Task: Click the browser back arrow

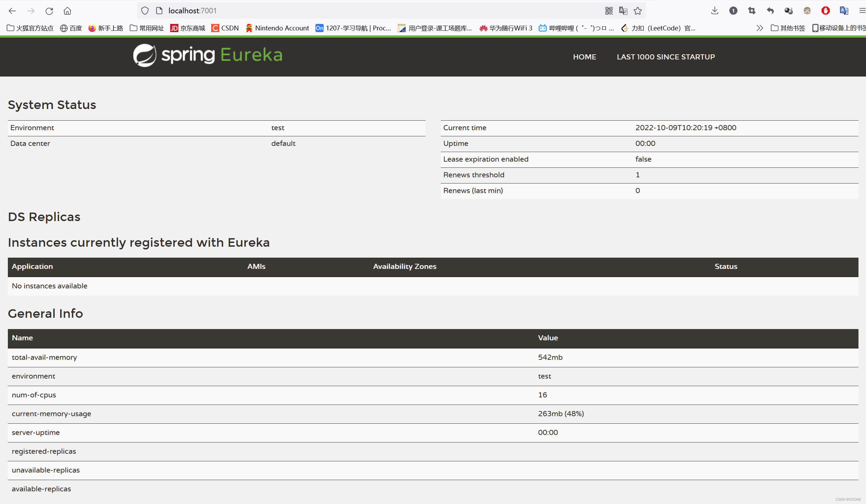Action: pyautogui.click(x=12, y=11)
